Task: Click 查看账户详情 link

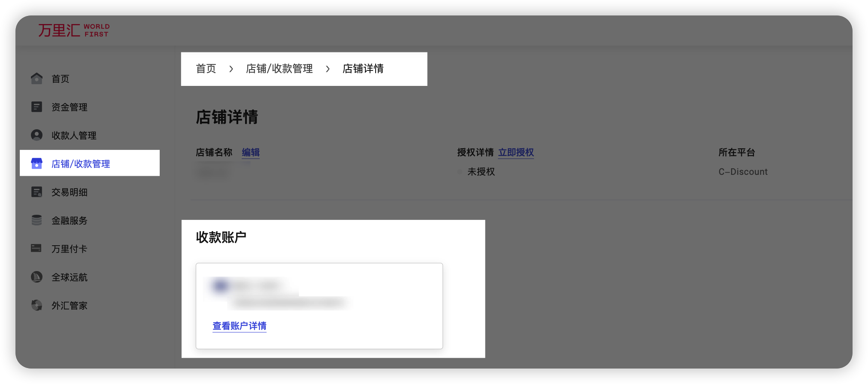Action: pos(240,326)
